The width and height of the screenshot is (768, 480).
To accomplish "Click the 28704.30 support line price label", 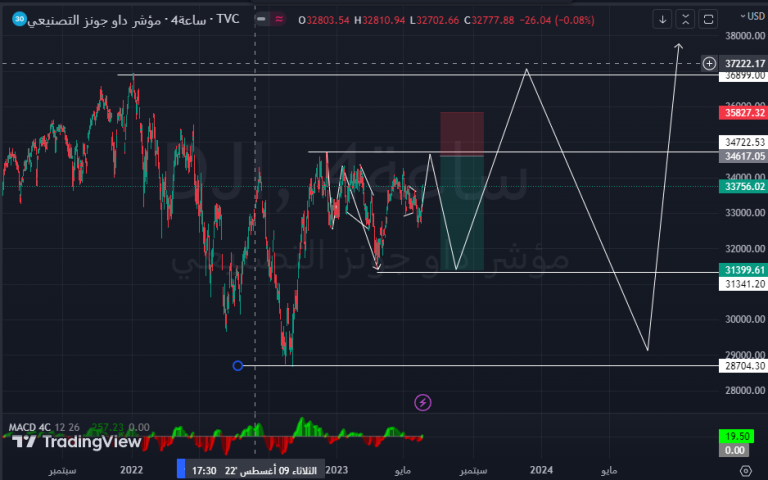I will (744, 366).
